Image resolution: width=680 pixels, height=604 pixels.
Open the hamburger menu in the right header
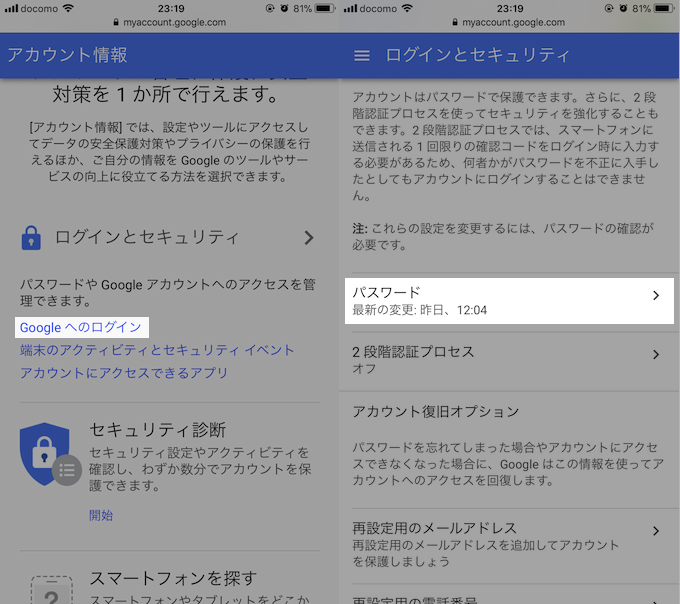tap(362, 56)
